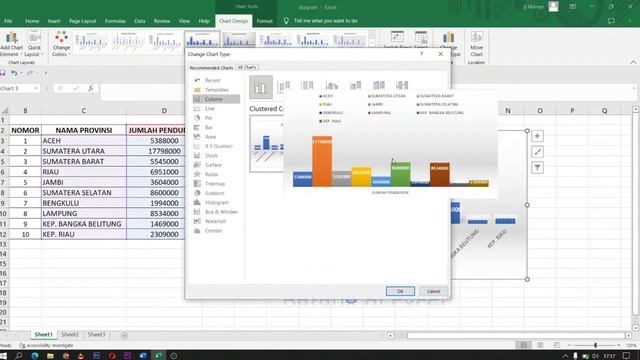This screenshot has width=640, height=360.
Task: Select the 3-D Clustered Column subtype icon
Action: coord(331,85)
